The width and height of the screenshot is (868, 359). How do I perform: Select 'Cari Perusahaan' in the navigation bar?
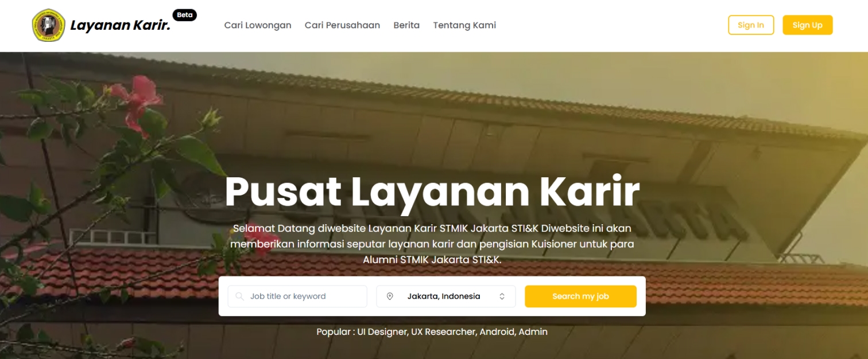[x=343, y=25]
